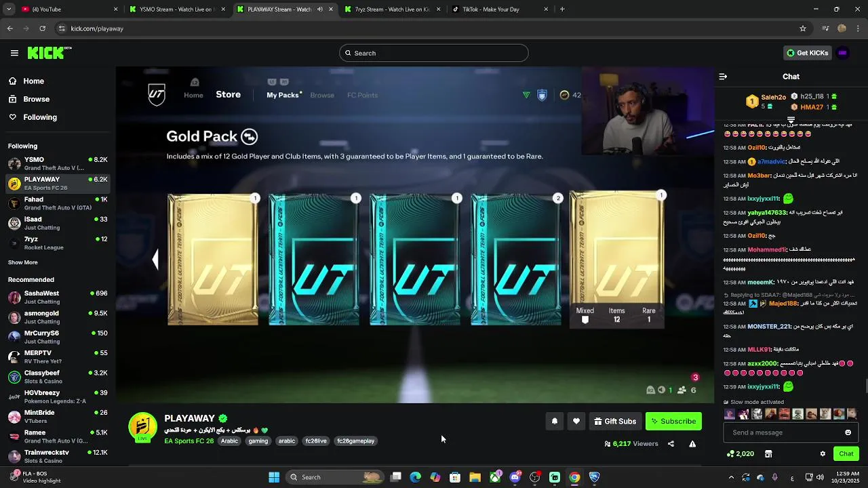868x488 pixels.
Task: Open the Chrome tab search dropdown
Action: tap(9, 9)
